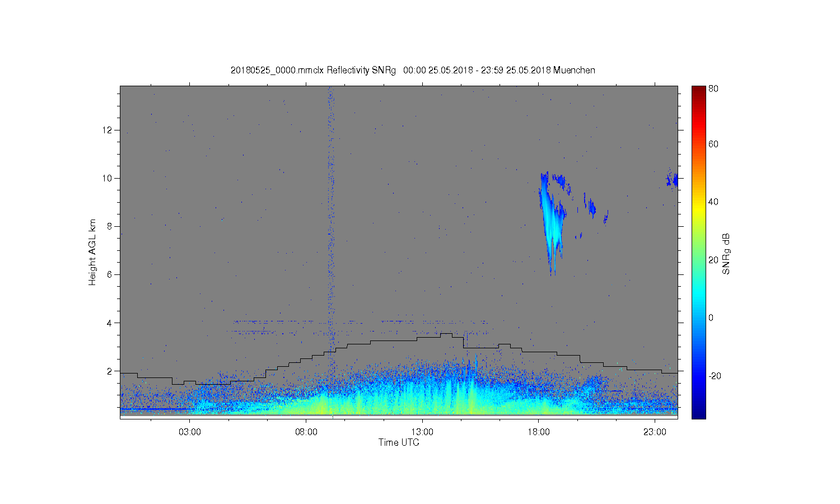Click the 'Height AGL km' y-axis label
The width and height of the screenshot is (840, 504).
92,252
